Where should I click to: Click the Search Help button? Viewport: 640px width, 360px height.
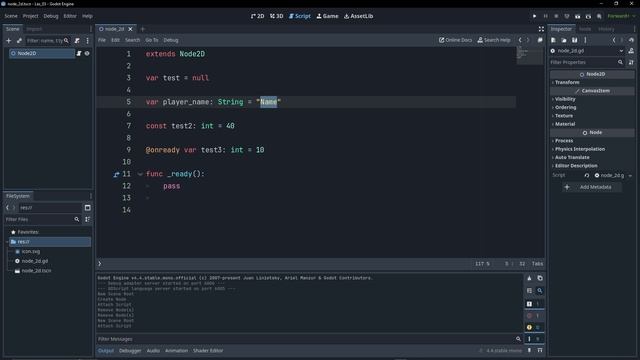point(493,40)
